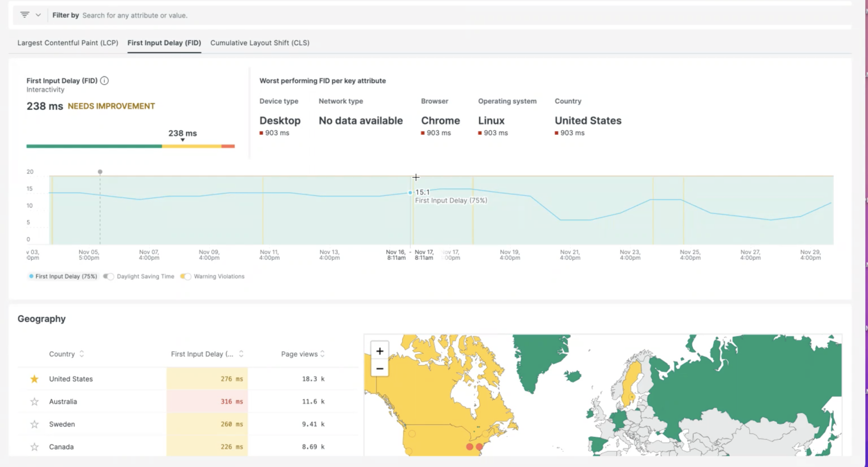Expand the filter dropdown arrow
868x467 pixels.
tap(39, 14)
